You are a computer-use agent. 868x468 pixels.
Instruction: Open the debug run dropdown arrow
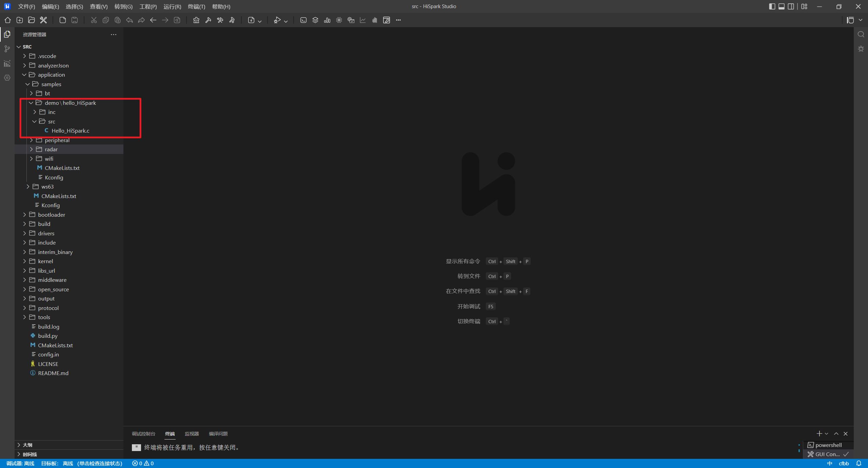(286, 21)
